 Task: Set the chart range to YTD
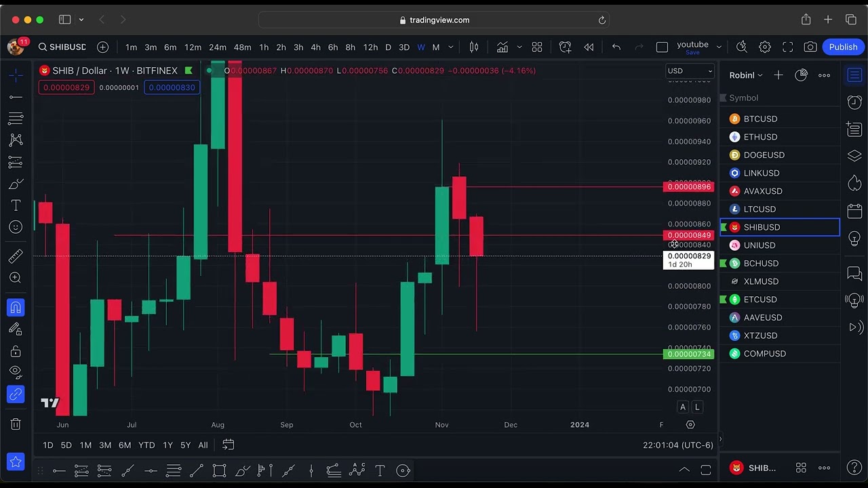(146, 445)
